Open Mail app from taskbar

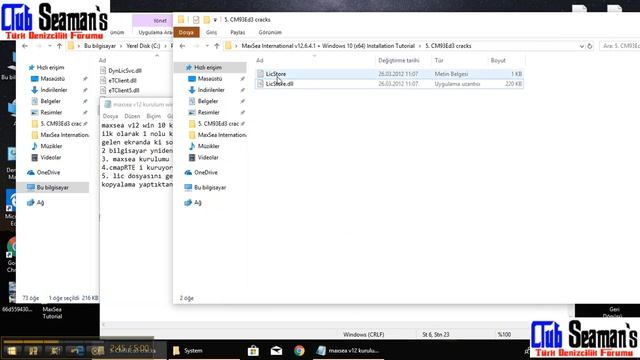click(276, 351)
